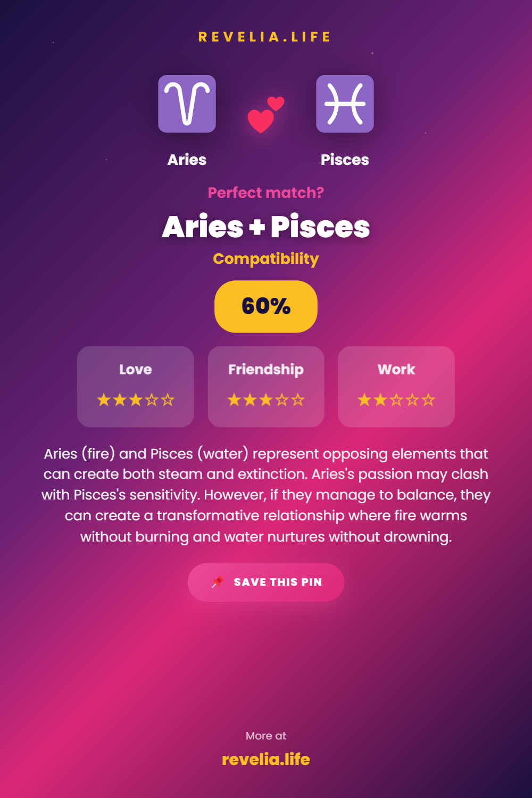532x798 pixels.
Task: Click the yellow Compatibility subtitle
Action: tap(266, 259)
